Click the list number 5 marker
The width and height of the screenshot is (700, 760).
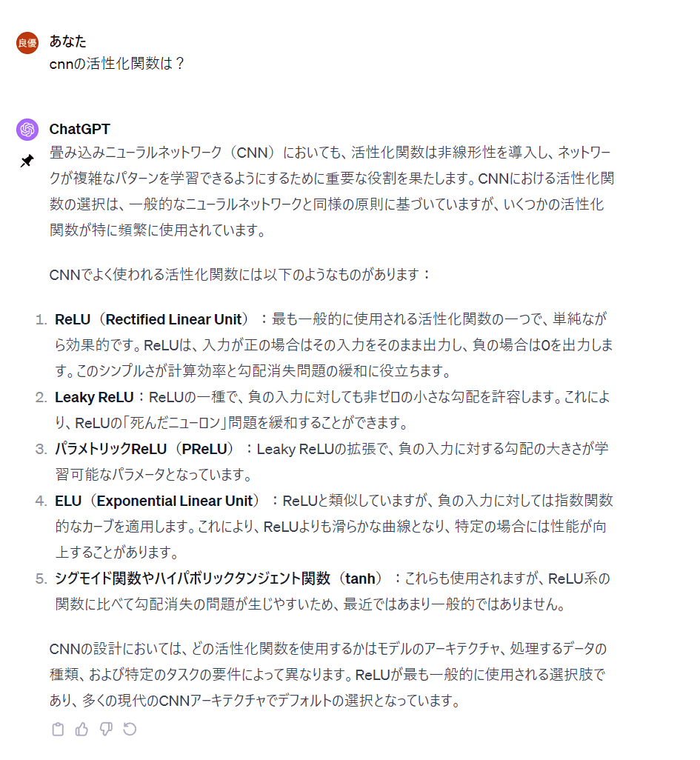point(41,579)
